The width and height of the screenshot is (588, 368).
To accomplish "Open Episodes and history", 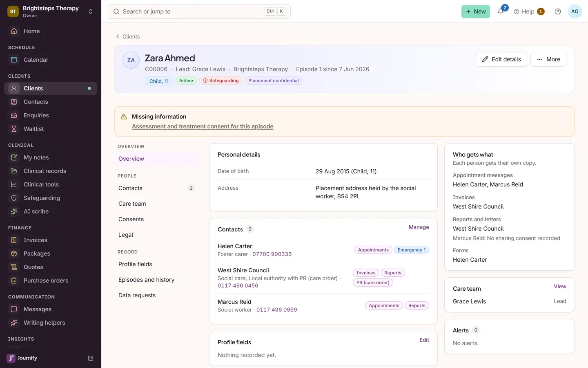I will click(x=157, y=280).
